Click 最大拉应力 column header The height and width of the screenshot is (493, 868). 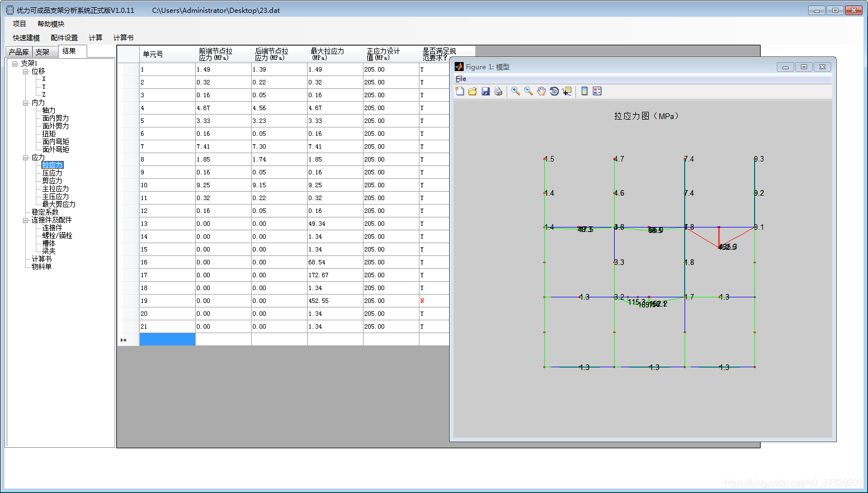click(x=336, y=54)
